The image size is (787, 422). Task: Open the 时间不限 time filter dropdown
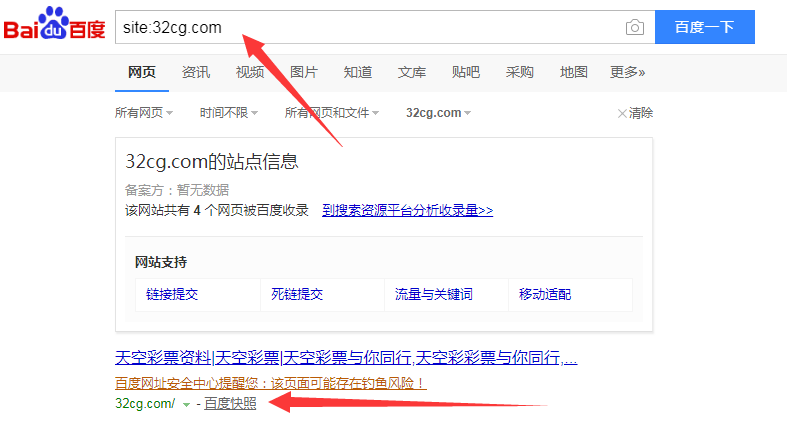click(229, 113)
